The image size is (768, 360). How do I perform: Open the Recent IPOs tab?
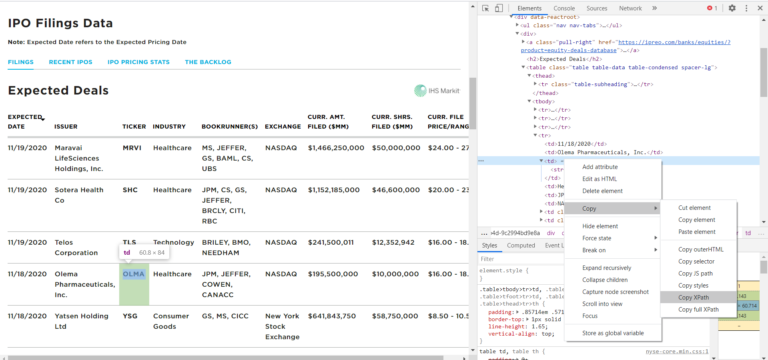click(71, 62)
